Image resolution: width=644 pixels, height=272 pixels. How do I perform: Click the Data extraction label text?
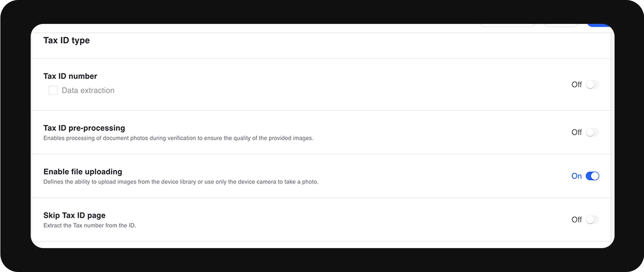pos(88,90)
